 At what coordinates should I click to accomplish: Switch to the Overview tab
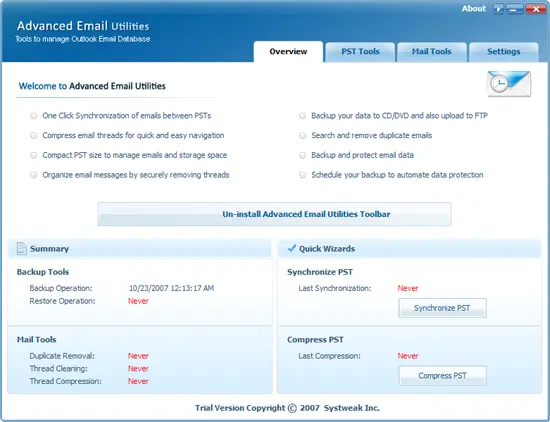click(x=288, y=52)
